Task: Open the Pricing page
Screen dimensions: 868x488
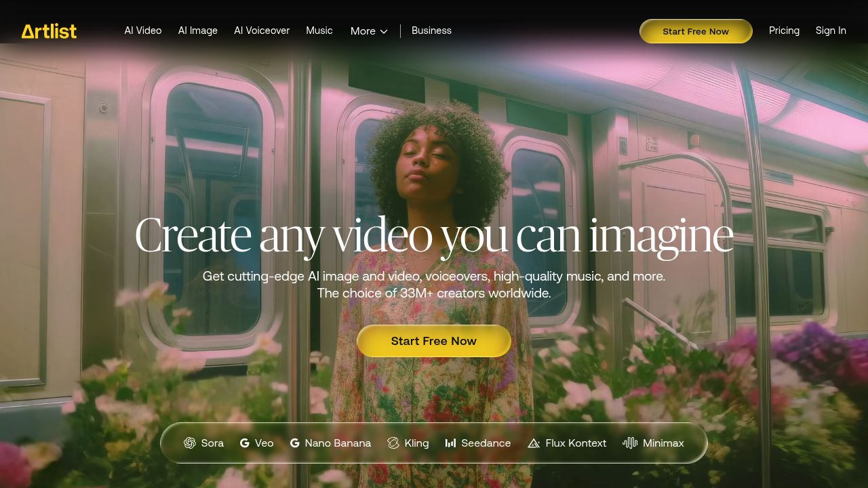Action: 784,30
